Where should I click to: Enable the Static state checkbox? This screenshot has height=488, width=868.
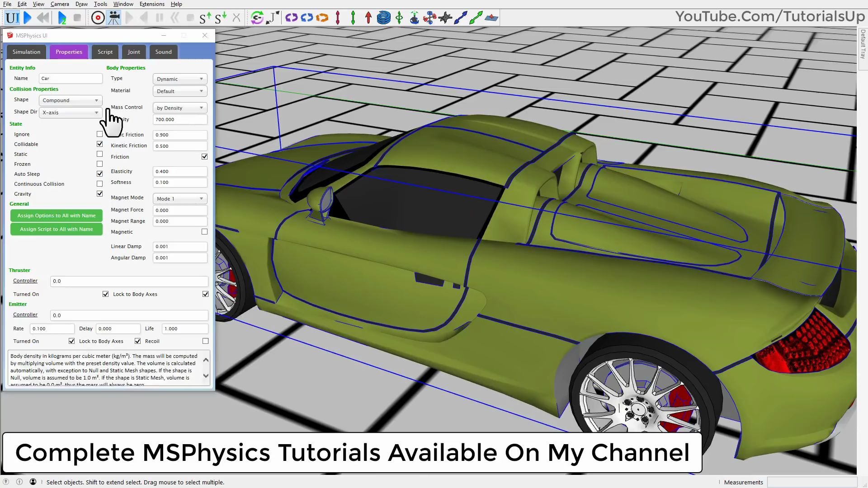click(x=99, y=154)
